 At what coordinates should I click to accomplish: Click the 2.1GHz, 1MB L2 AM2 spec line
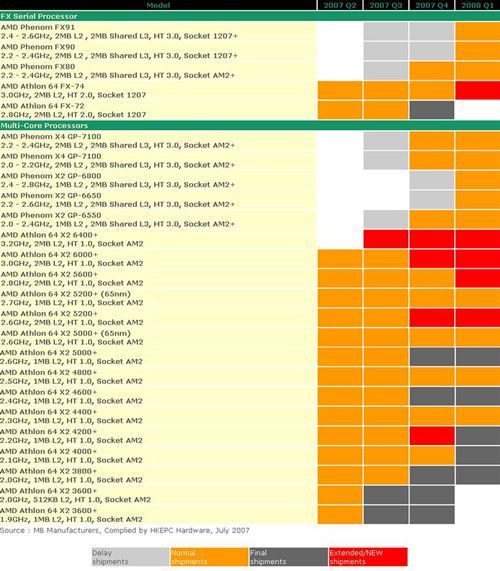(71, 460)
